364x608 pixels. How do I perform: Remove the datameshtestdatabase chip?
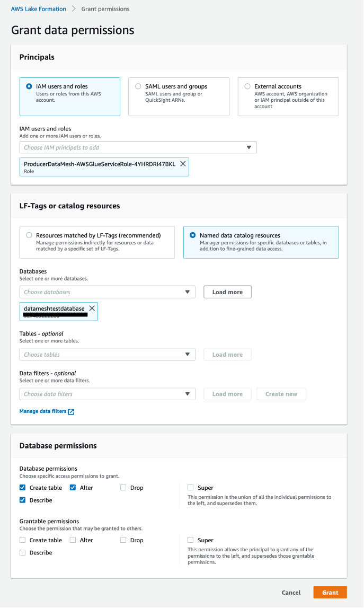pyautogui.click(x=92, y=308)
